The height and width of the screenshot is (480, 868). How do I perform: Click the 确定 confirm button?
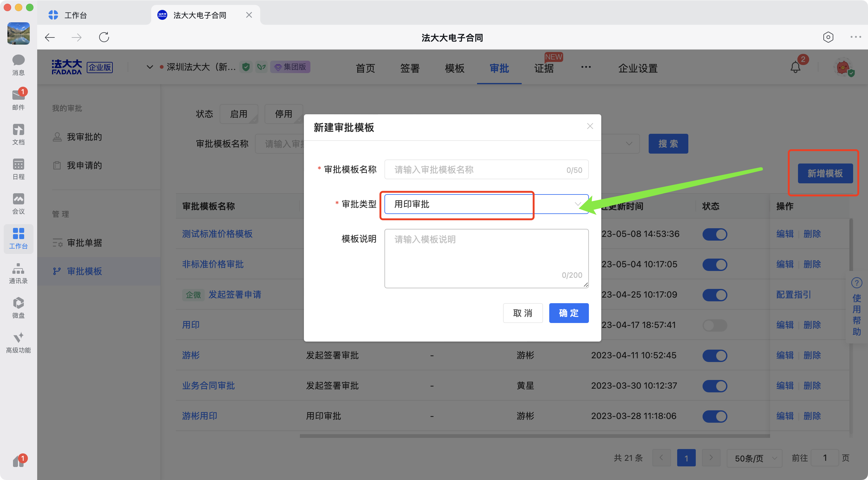[x=568, y=313]
